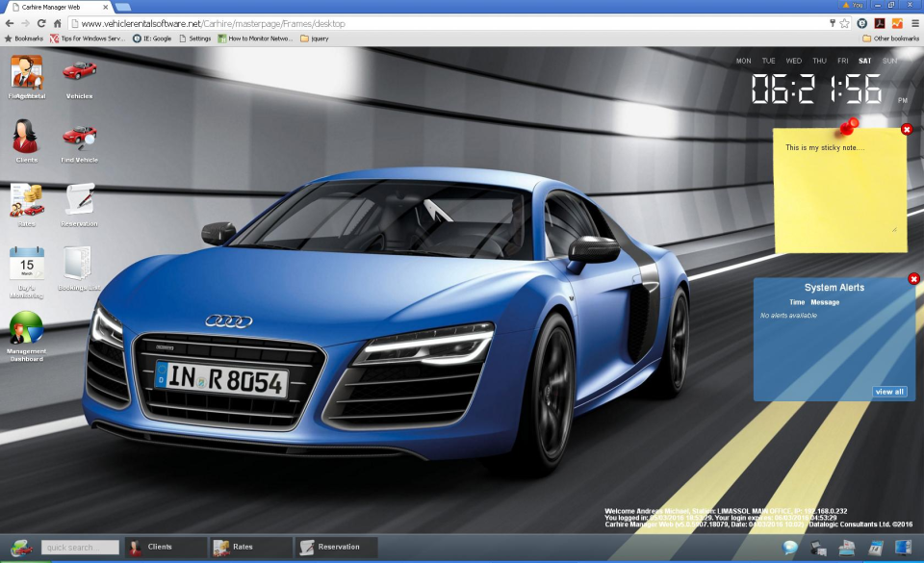Click the digital clock widget
This screenshot has width=924, height=563.
pyautogui.click(x=816, y=89)
